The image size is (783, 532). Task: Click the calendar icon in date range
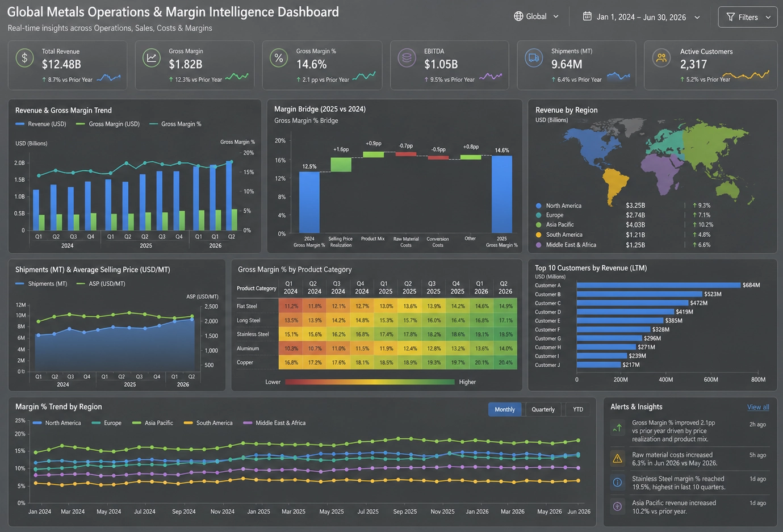point(587,16)
